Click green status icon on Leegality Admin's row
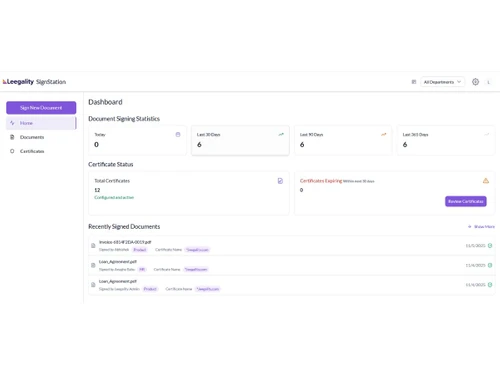This screenshot has width=500, height=375. click(490, 285)
